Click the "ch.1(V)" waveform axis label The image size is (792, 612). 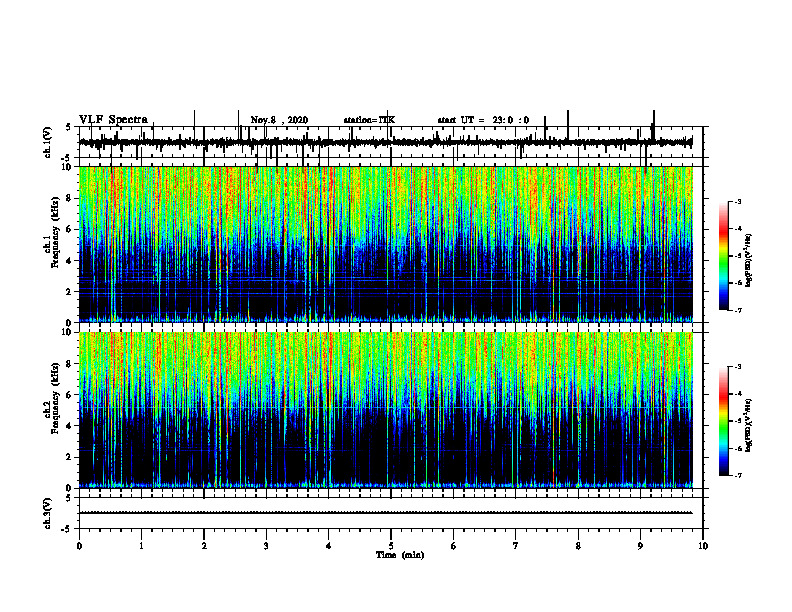[48, 142]
